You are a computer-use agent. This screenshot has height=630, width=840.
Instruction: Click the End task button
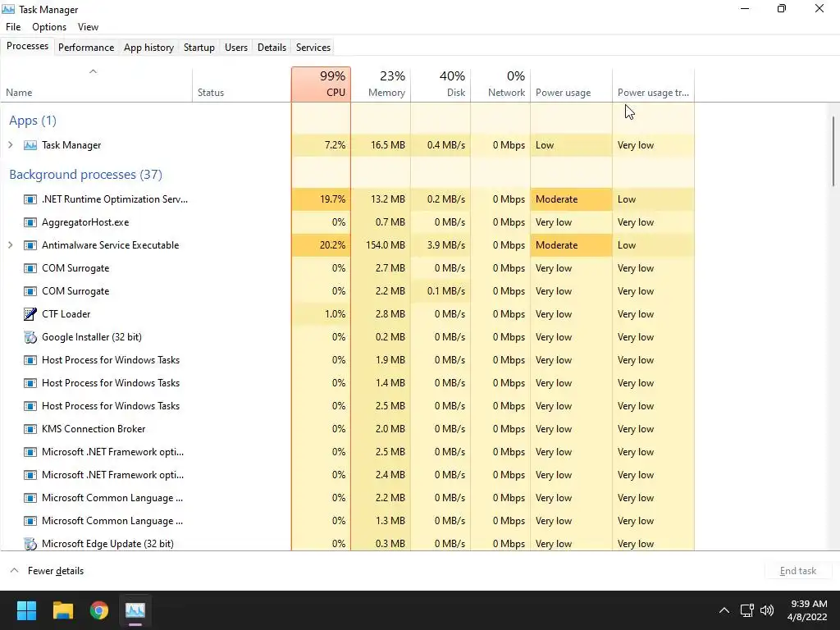tap(798, 571)
